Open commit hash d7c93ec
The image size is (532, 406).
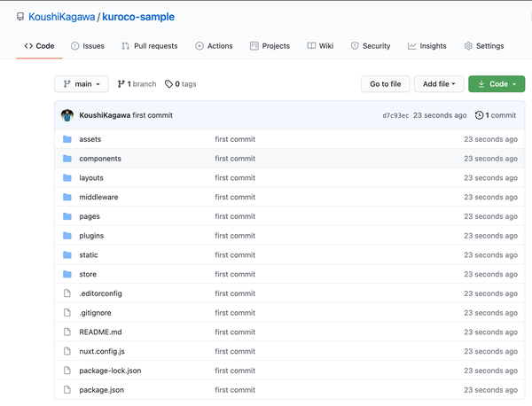395,115
